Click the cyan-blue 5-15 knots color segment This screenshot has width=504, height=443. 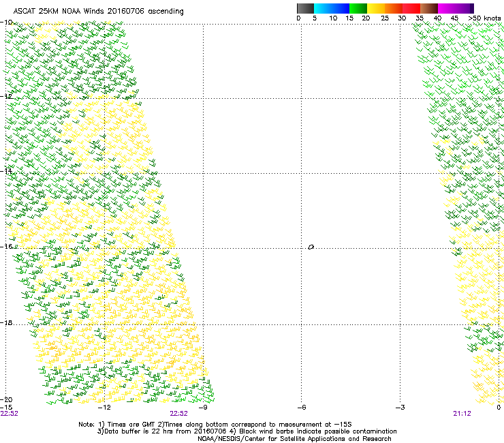(332, 8)
